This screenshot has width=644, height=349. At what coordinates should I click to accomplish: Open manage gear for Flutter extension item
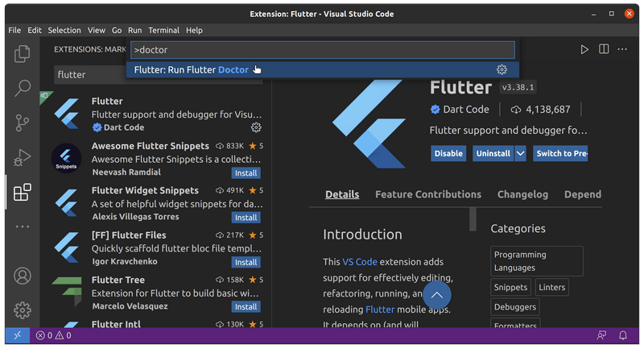[256, 127]
